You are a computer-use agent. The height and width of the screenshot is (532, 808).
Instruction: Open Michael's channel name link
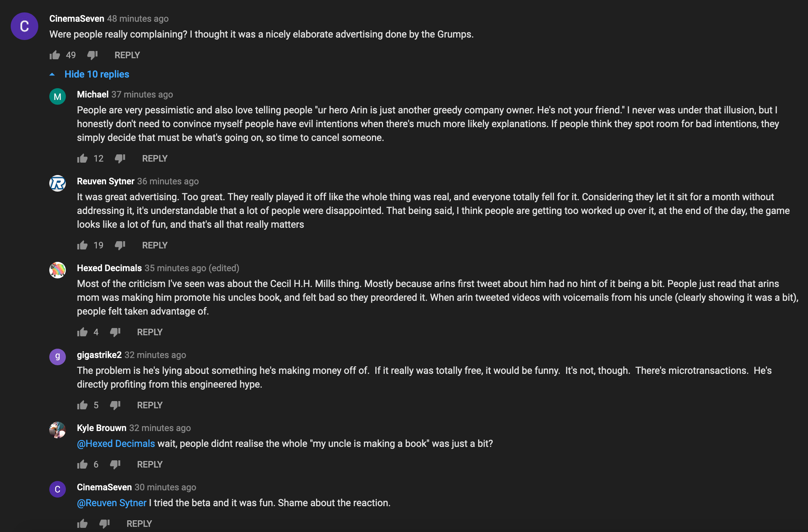[93, 94]
